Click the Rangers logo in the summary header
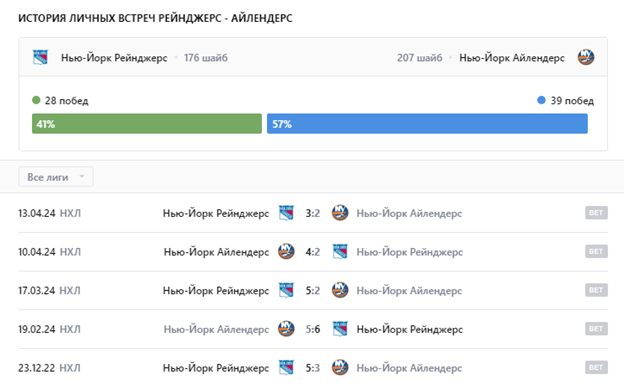Viewport: 624px width, 385px height. click(x=40, y=57)
